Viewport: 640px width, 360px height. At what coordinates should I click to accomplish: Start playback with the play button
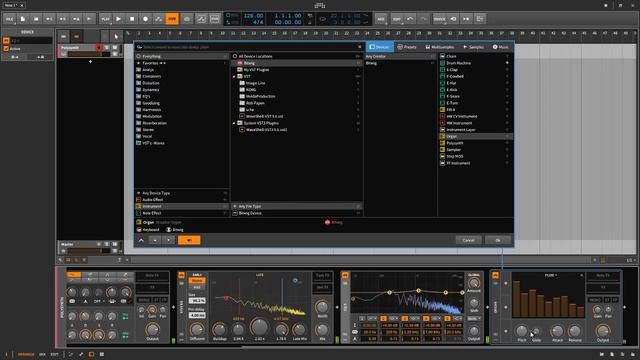118,19
